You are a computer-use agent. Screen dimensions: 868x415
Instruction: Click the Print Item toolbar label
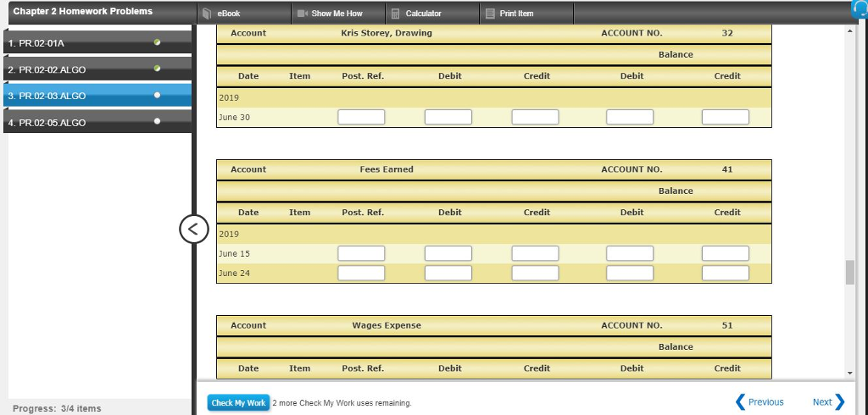(x=516, y=14)
